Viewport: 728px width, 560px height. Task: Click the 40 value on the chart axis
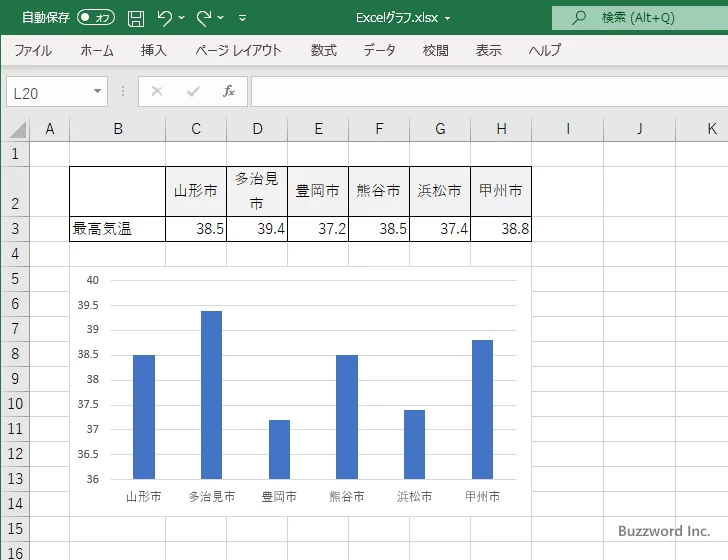[x=92, y=280]
